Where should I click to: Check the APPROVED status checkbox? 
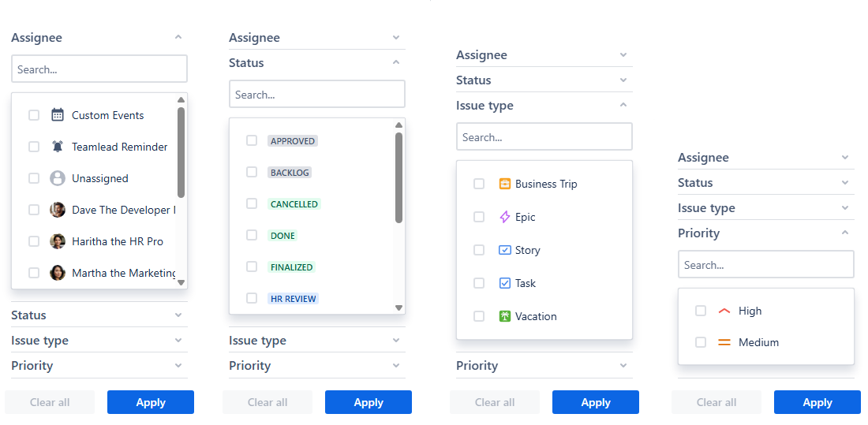[252, 140]
